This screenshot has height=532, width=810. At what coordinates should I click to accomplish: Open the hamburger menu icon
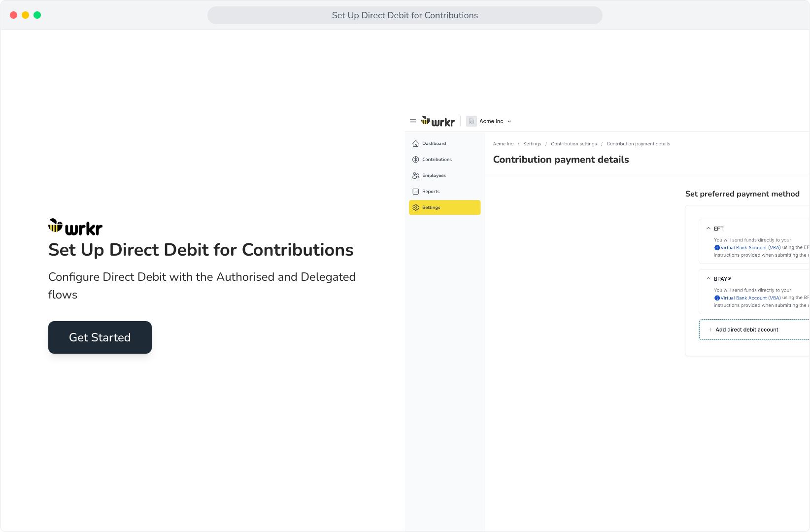[x=413, y=121]
